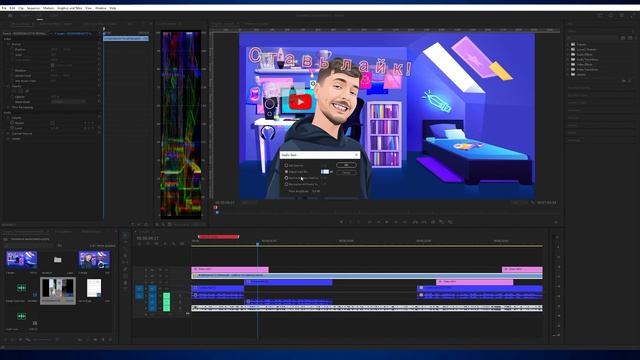Switch Project panel to List view
Screen dimensions: 640x360
pos(12,340)
